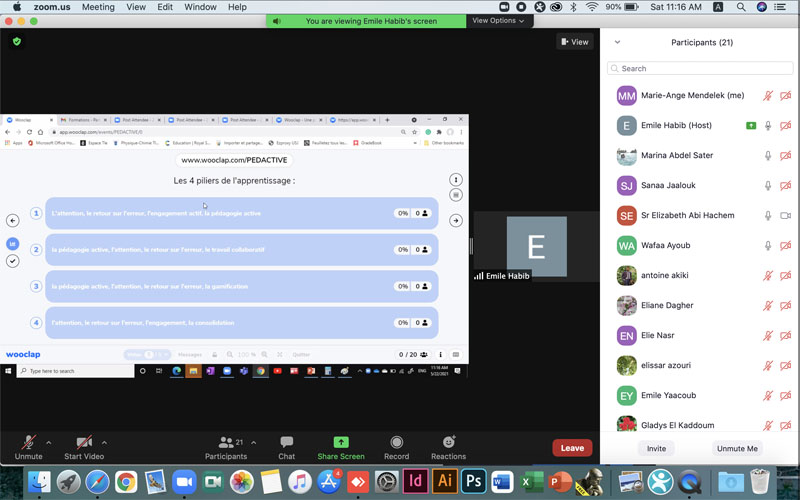Click Emile Habib video thumbnail
The image size is (800, 500).
point(536,246)
